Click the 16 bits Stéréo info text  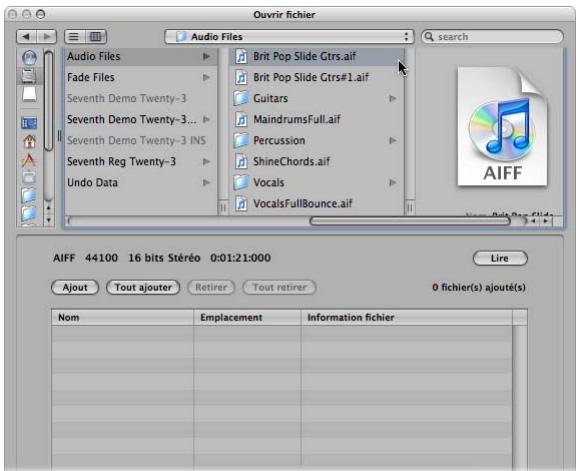164,258
